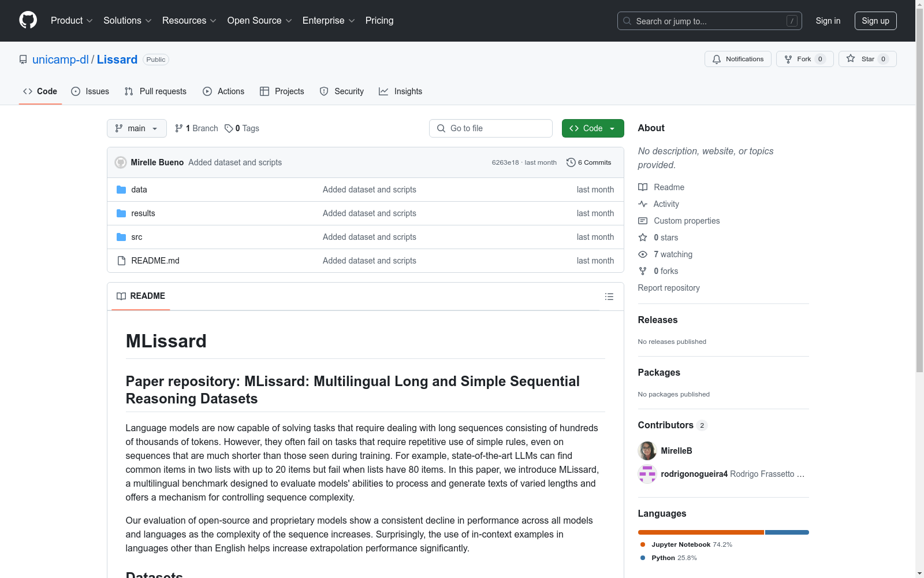The height and width of the screenshot is (578, 924).
Task: Select the Code repository tab
Action: tap(40, 91)
